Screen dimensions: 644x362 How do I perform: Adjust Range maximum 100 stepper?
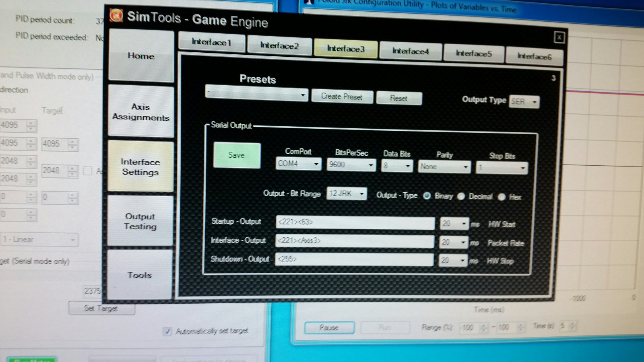pyautogui.click(x=520, y=327)
